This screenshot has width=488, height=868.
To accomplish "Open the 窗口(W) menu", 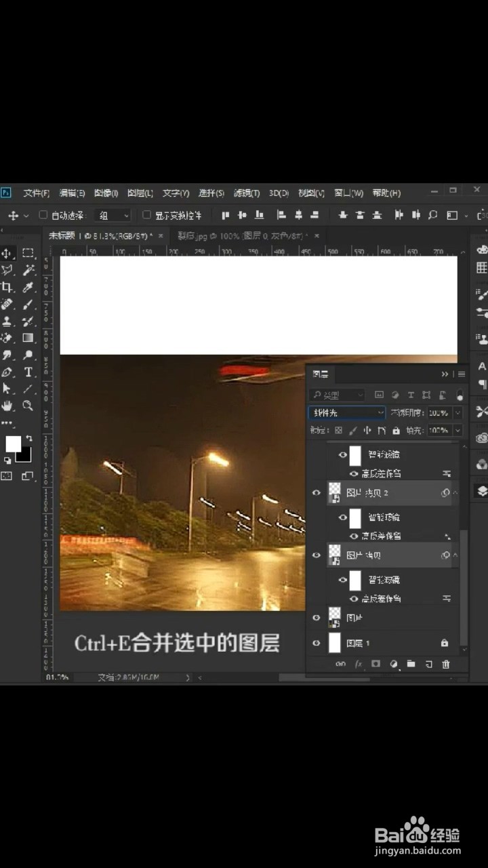I will point(348,193).
